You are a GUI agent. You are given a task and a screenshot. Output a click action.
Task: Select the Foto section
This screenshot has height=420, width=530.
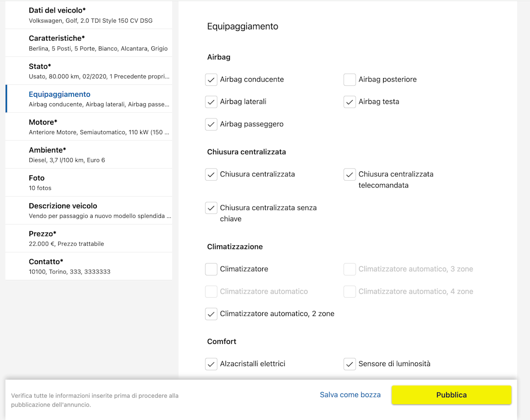[x=89, y=183]
